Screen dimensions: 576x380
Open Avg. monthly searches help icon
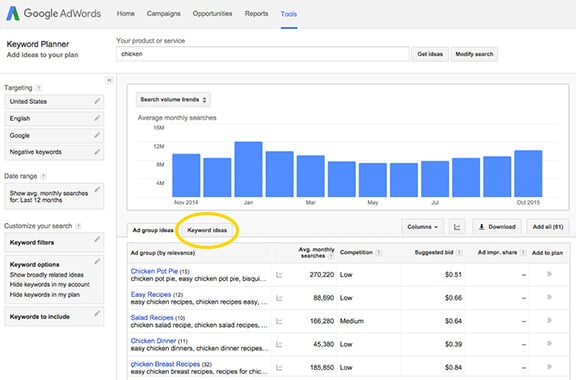pyautogui.click(x=331, y=256)
